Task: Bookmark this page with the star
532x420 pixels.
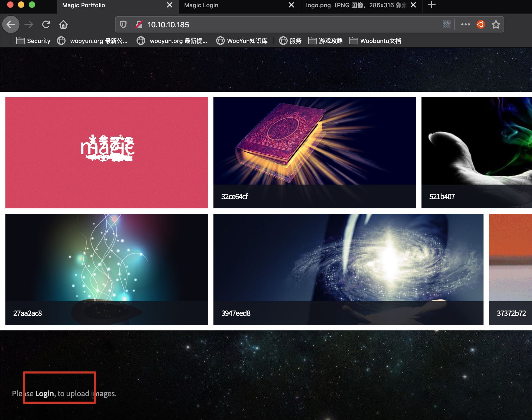Action: [x=496, y=25]
